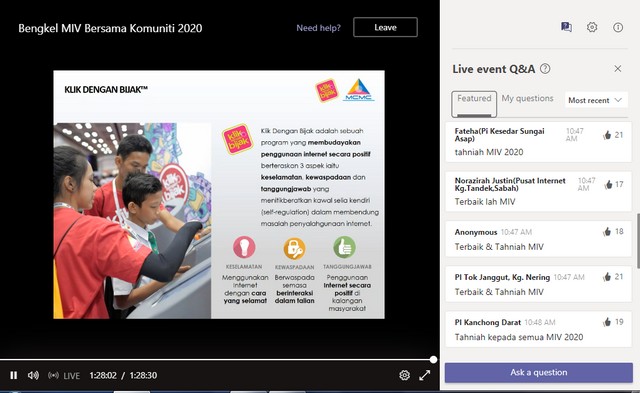Open video settings gear in player bar

pos(404,375)
